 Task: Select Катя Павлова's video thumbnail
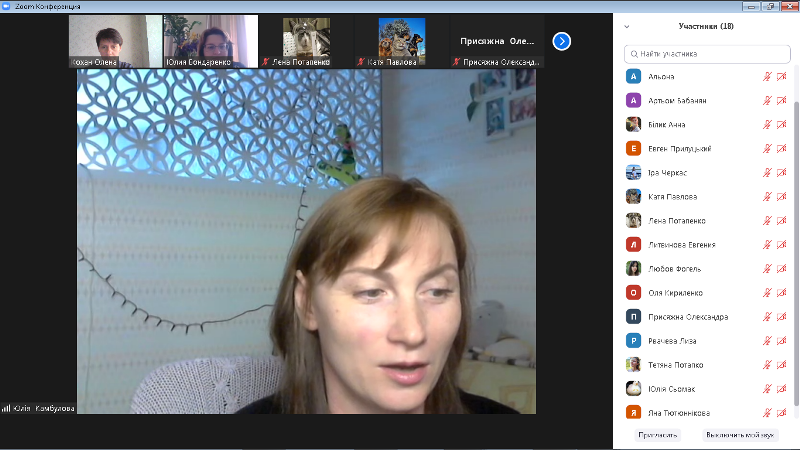402,41
